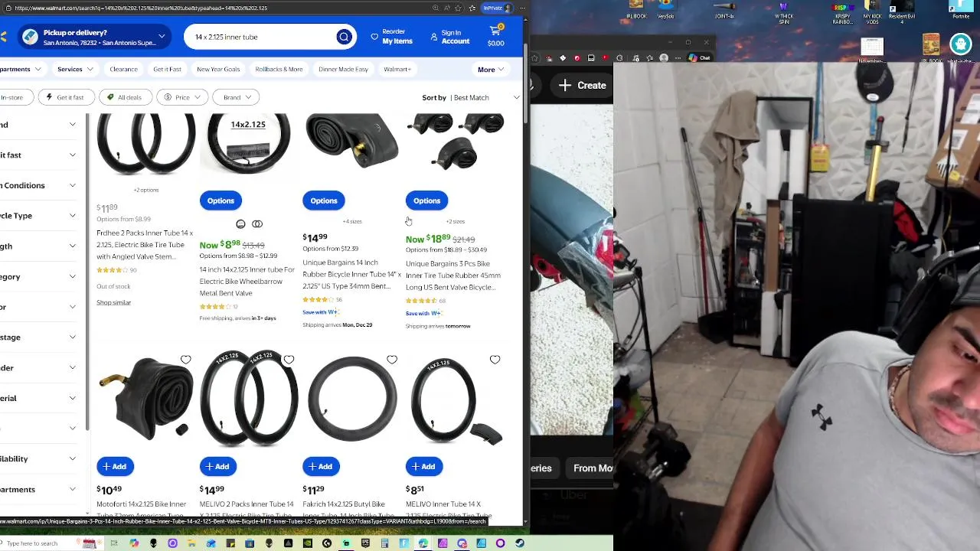980x551 pixels.
Task: Open JOINT-4x desktop icon
Action: (723, 11)
